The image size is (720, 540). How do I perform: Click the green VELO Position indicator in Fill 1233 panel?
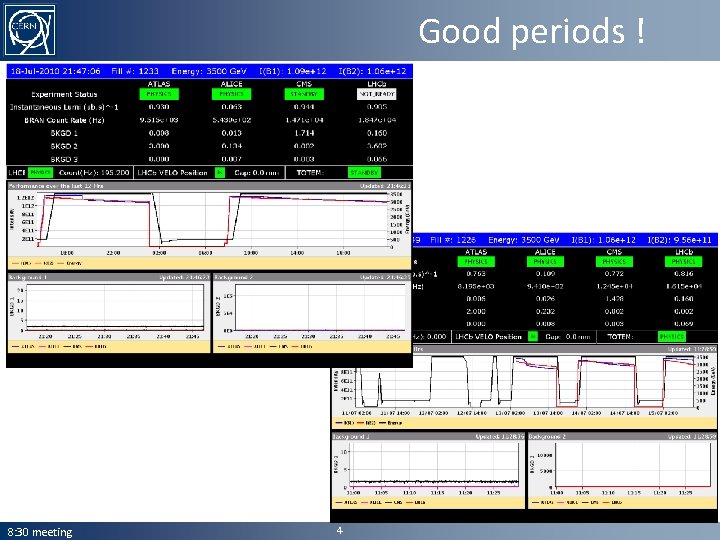pyautogui.click(x=220, y=173)
